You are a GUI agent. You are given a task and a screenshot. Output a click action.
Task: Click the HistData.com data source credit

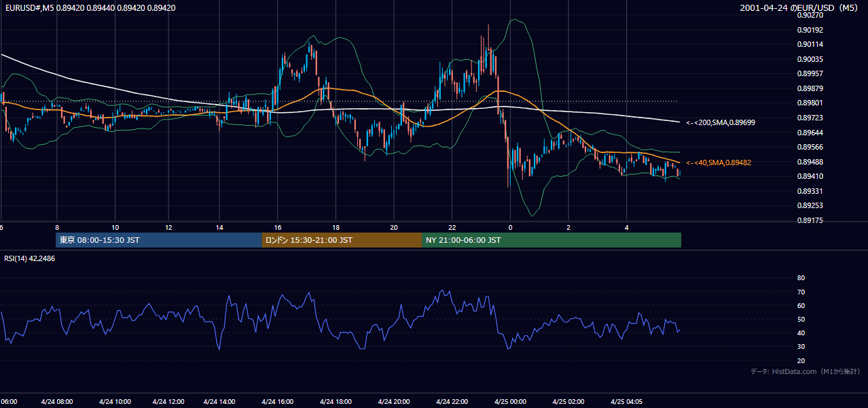point(806,371)
